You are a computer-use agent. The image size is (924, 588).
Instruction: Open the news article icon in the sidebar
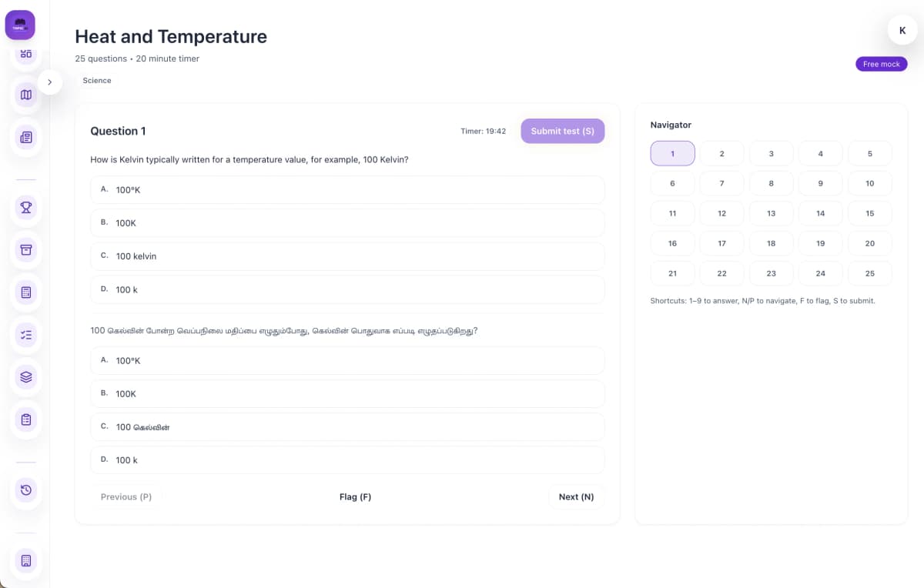(25, 137)
